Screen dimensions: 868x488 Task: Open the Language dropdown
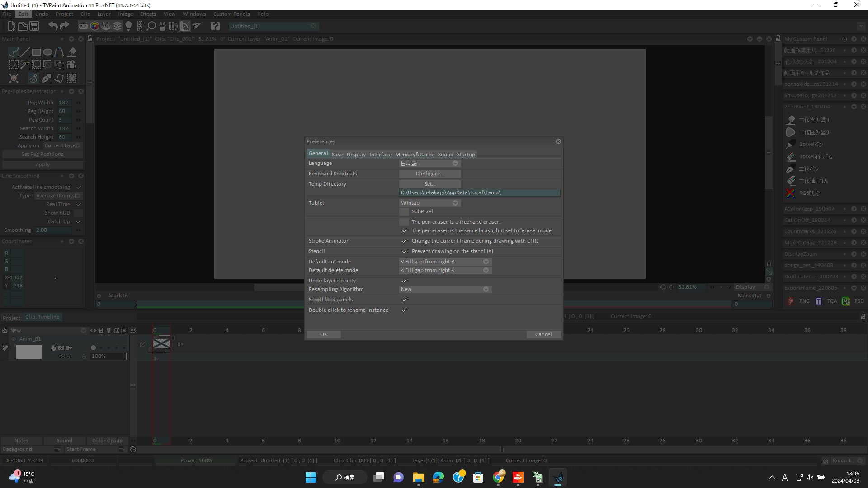tap(430, 163)
